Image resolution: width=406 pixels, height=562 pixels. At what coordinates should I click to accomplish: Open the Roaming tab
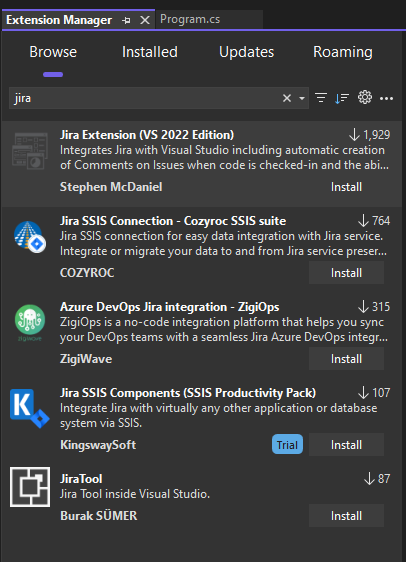click(343, 52)
